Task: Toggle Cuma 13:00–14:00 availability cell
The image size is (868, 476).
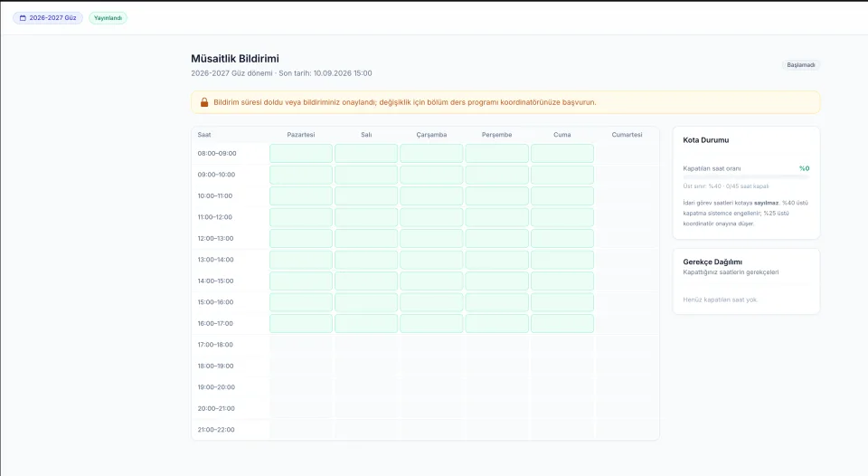Action: (562, 260)
